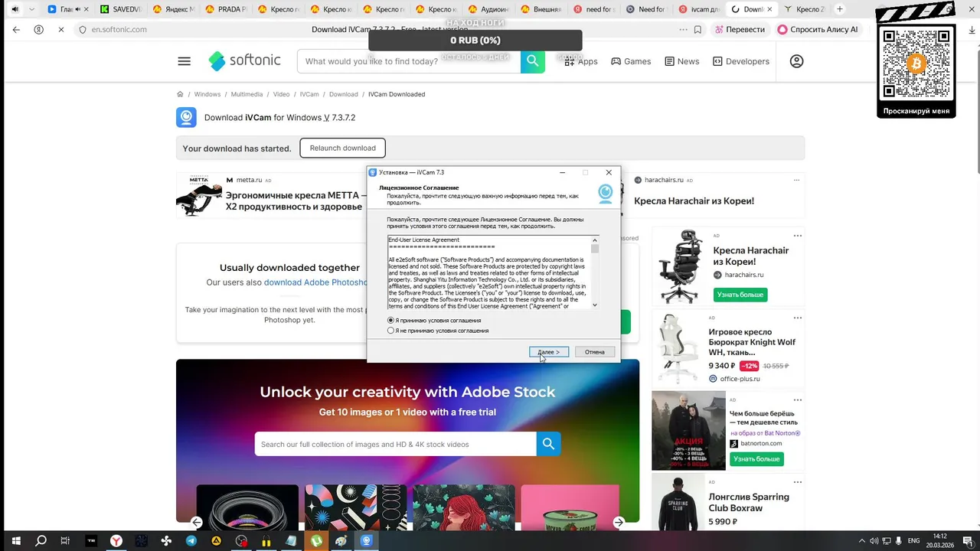Click blue Adobe Stock search button
The height and width of the screenshot is (551, 980).
(x=548, y=444)
